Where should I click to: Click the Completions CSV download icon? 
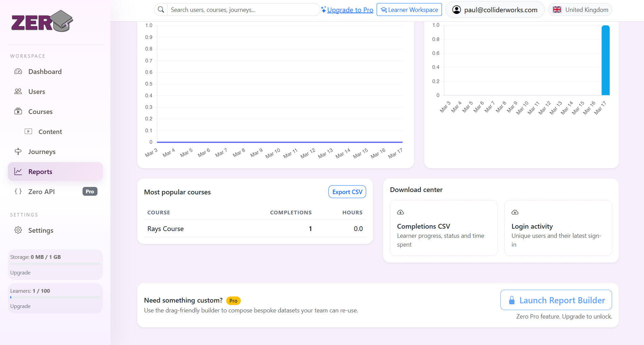pos(400,212)
